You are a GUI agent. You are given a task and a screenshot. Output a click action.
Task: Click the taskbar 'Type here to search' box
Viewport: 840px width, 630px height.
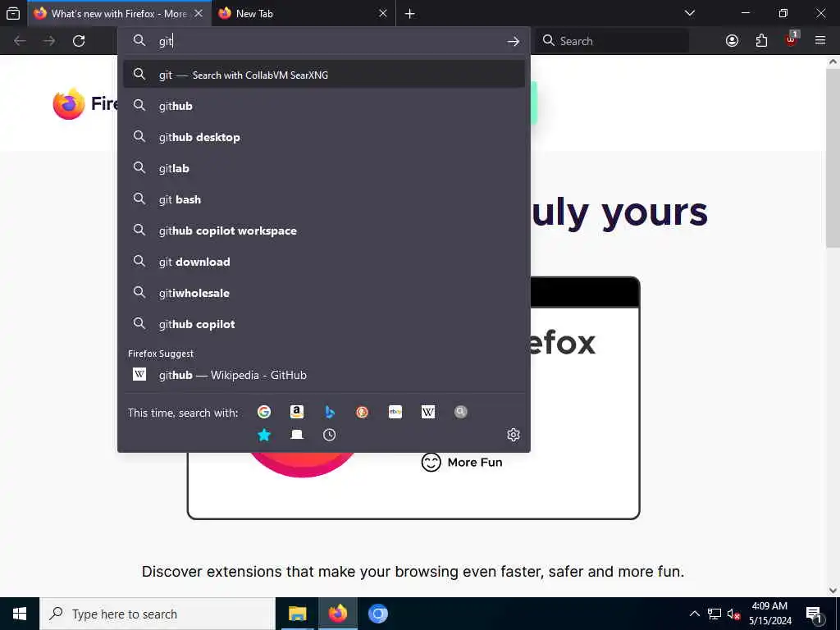point(157,614)
